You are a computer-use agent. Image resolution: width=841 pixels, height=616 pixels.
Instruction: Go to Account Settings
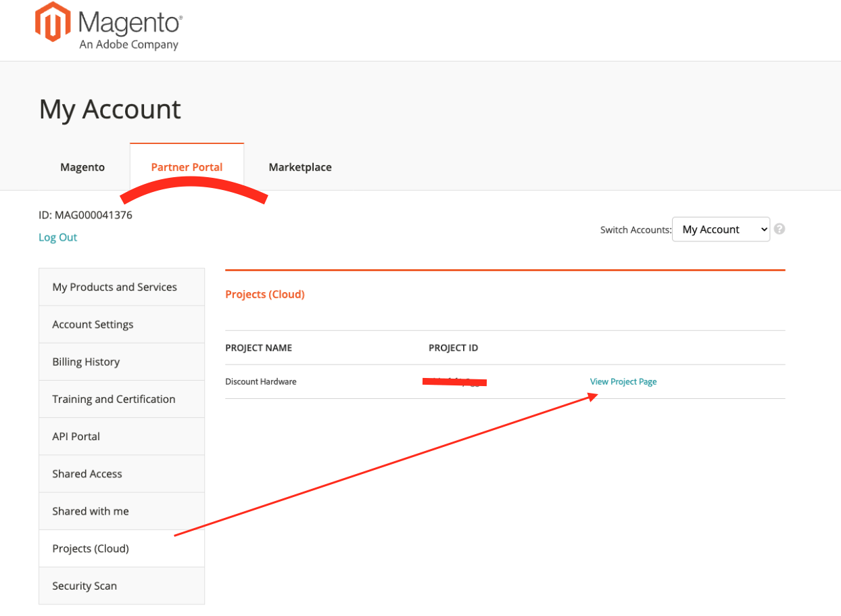pos(122,325)
